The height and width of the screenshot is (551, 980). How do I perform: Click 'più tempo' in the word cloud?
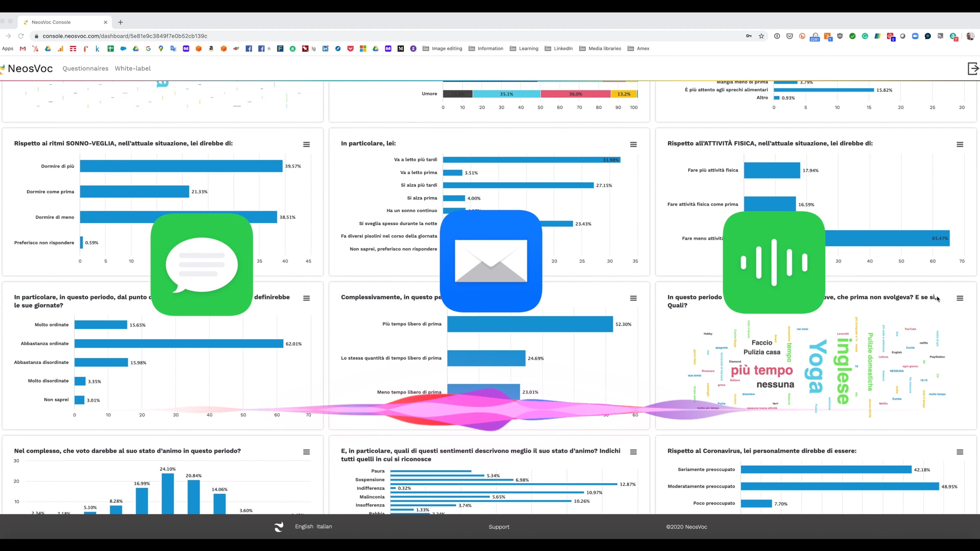762,370
